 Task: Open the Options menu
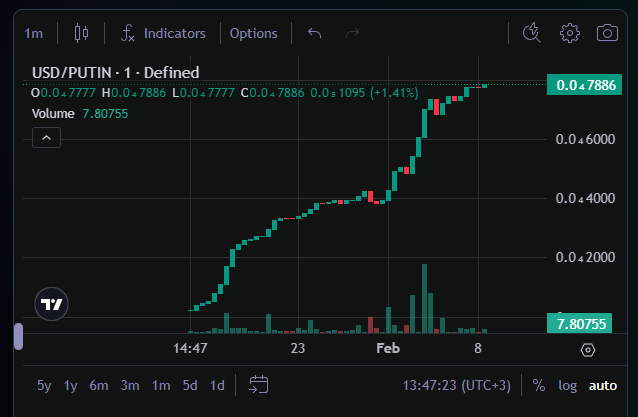coord(253,33)
